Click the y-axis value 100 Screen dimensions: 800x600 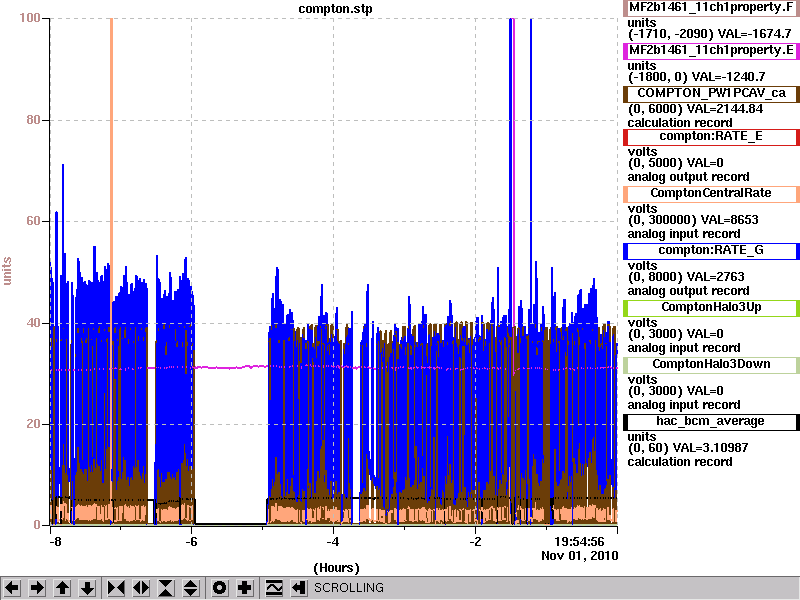point(30,18)
